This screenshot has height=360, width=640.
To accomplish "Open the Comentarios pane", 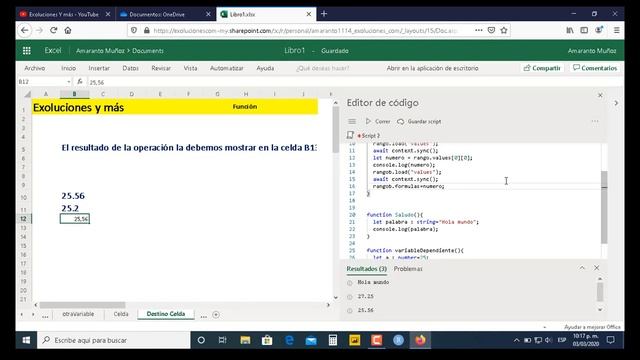I will (595, 68).
